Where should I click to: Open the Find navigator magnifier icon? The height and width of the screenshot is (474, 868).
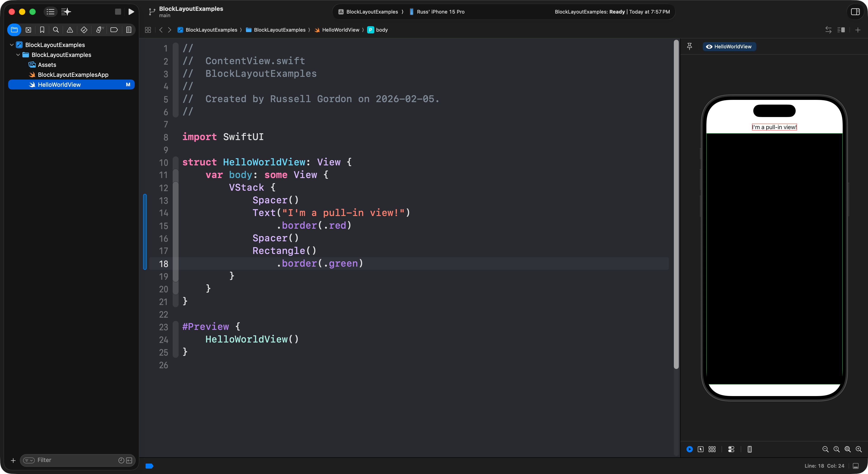point(56,30)
